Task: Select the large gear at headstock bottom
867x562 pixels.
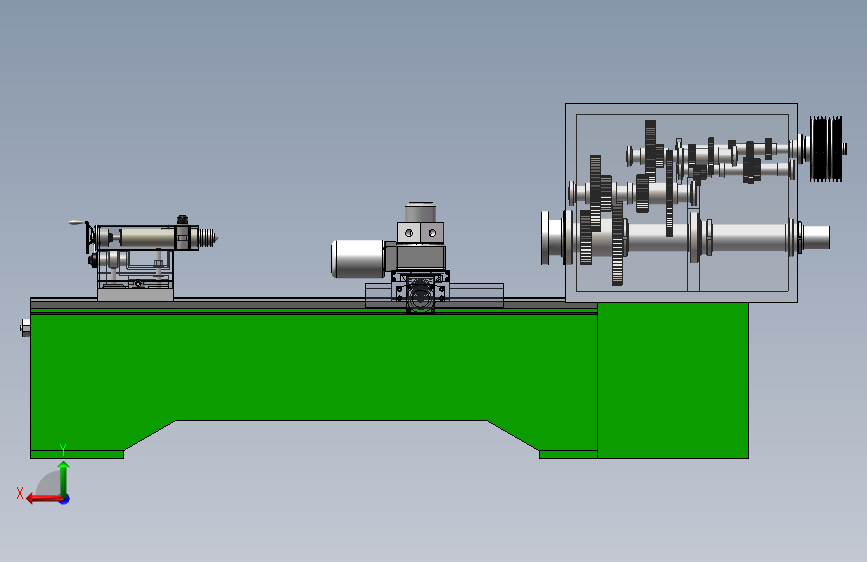Action: (x=617, y=243)
